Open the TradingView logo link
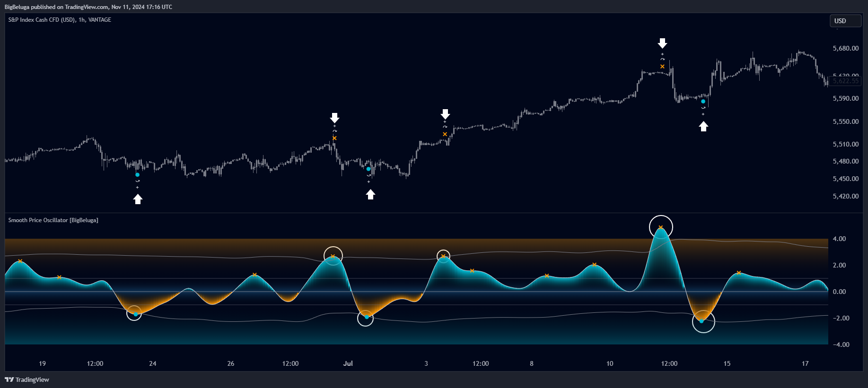This screenshot has height=388, width=868. 27,379
